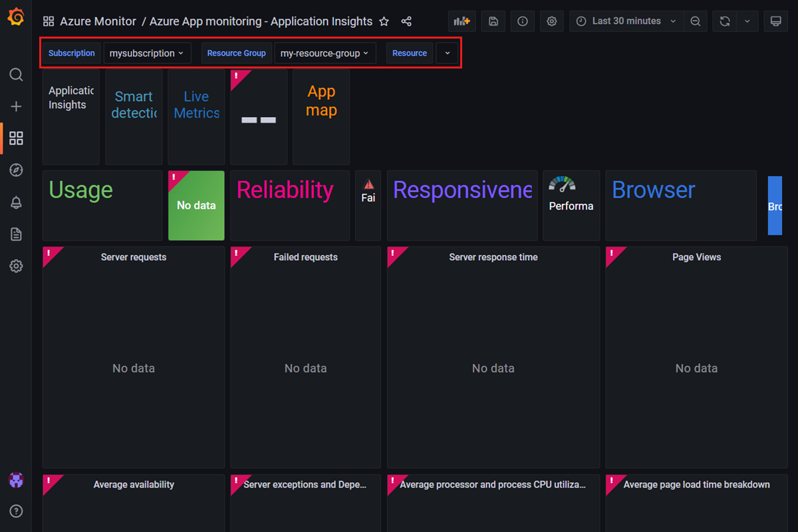
Task: Save the dashboard using the floppy icon
Action: (x=493, y=21)
